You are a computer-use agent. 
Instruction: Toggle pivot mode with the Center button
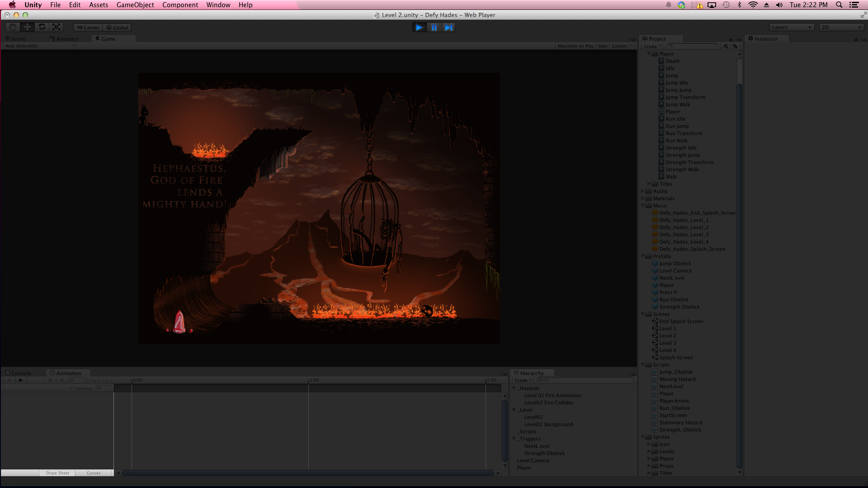click(88, 28)
